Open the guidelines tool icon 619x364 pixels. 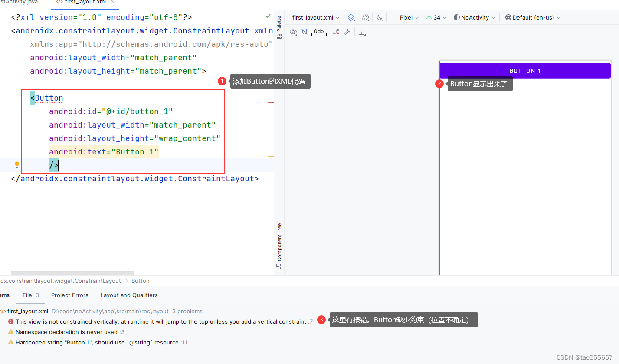(x=362, y=32)
